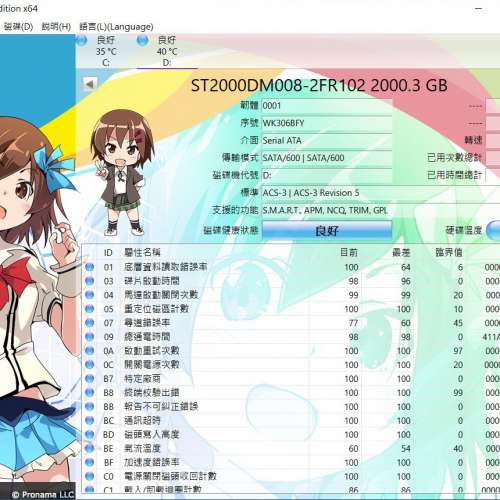This screenshot has width=500, height=500.
Task: Click the 屬性名稱 column header
Action: click(142, 252)
